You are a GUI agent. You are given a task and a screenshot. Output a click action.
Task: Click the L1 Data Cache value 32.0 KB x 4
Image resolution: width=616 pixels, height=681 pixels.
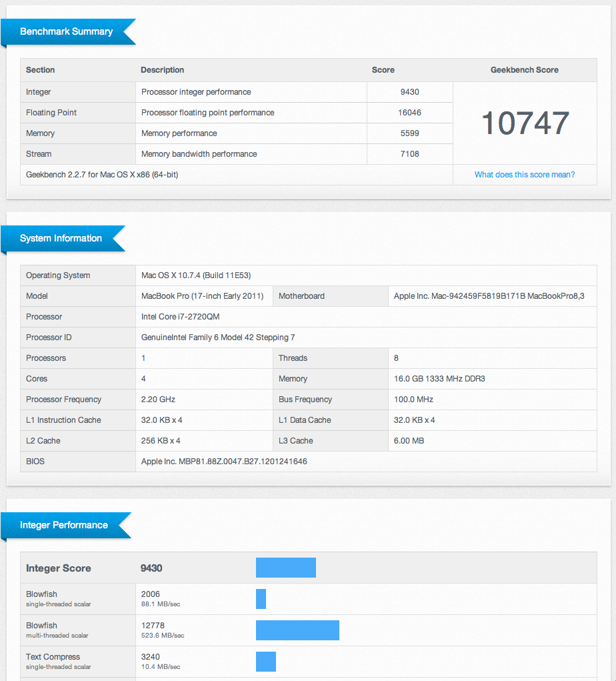coord(415,420)
